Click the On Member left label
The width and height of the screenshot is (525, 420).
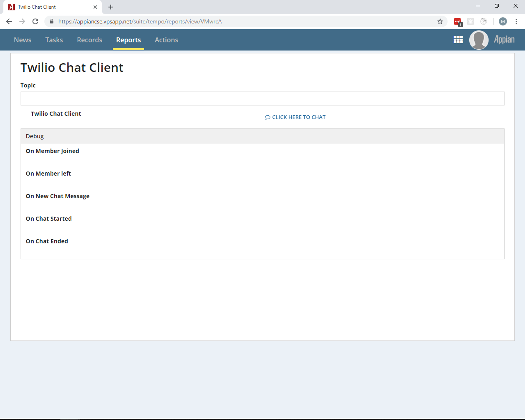point(48,174)
